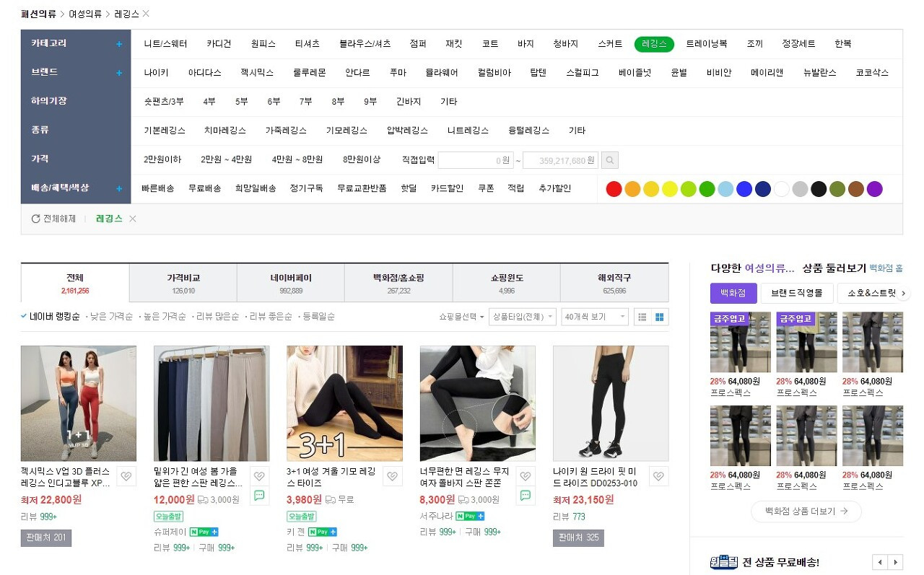
Task: Click heart icon on 밑위가 긴 여성 product
Action: coord(260,476)
